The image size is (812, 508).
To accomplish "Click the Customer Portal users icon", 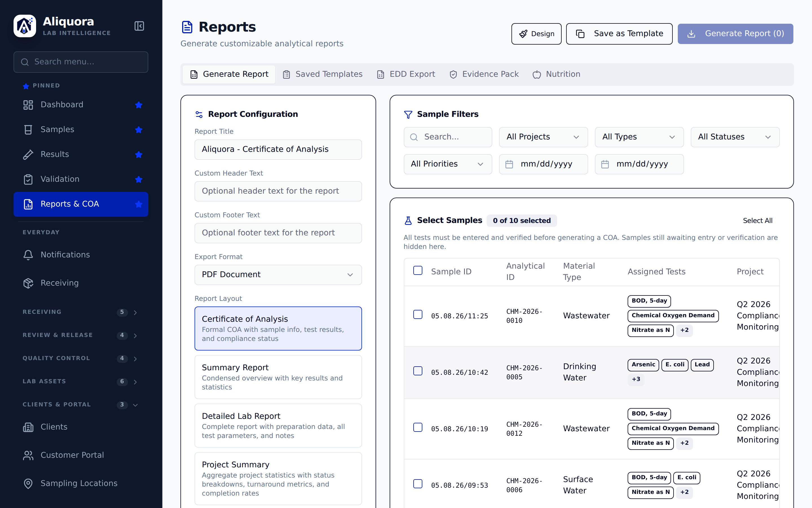I will (28, 455).
